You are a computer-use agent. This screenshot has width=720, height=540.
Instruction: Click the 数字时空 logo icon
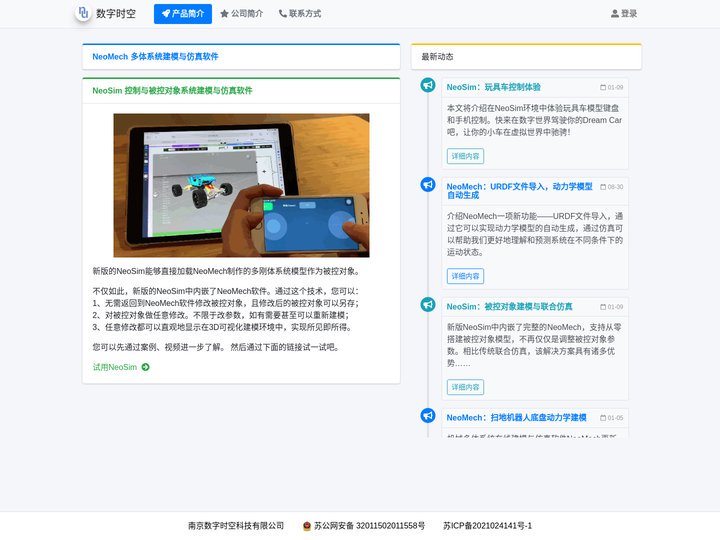pyautogui.click(x=83, y=13)
